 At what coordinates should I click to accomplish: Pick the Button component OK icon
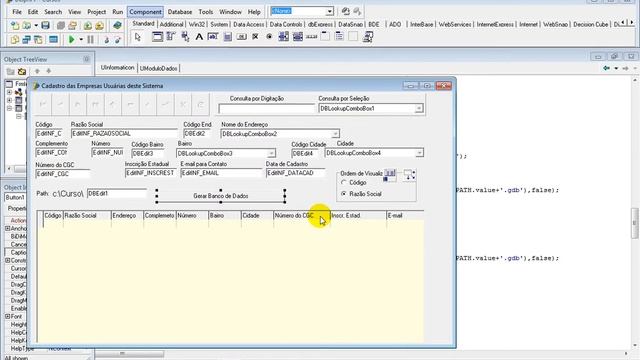pos(242,37)
